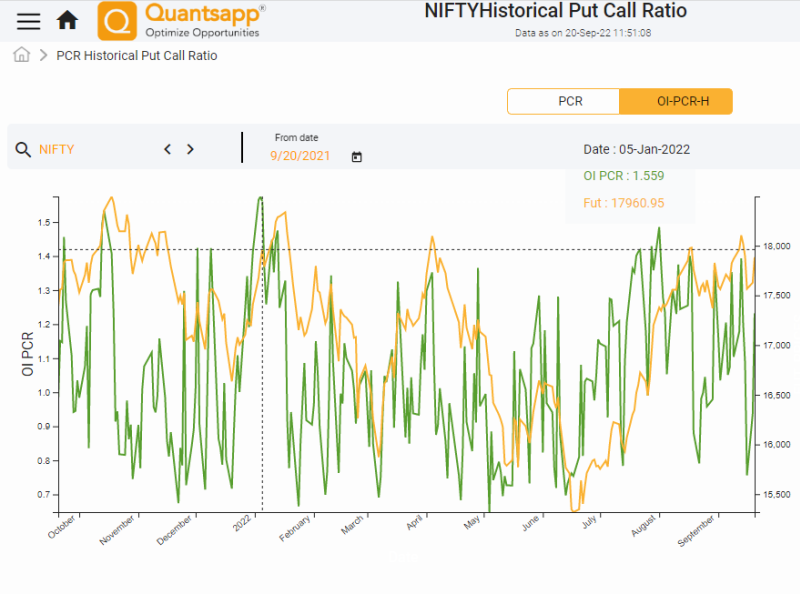Enable the OI-PCR-H view
Image resolution: width=800 pixels, height=594 pixels.
pos(678,101)
